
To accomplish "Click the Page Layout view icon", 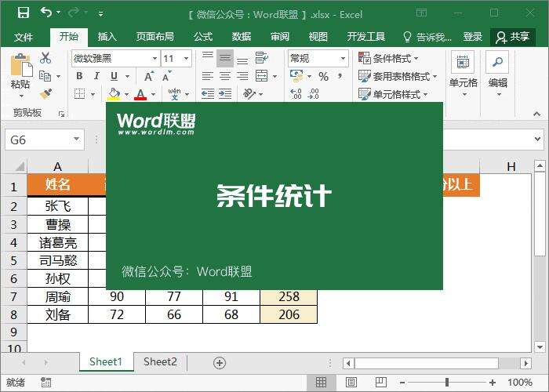I will click(x=351, y=383).
